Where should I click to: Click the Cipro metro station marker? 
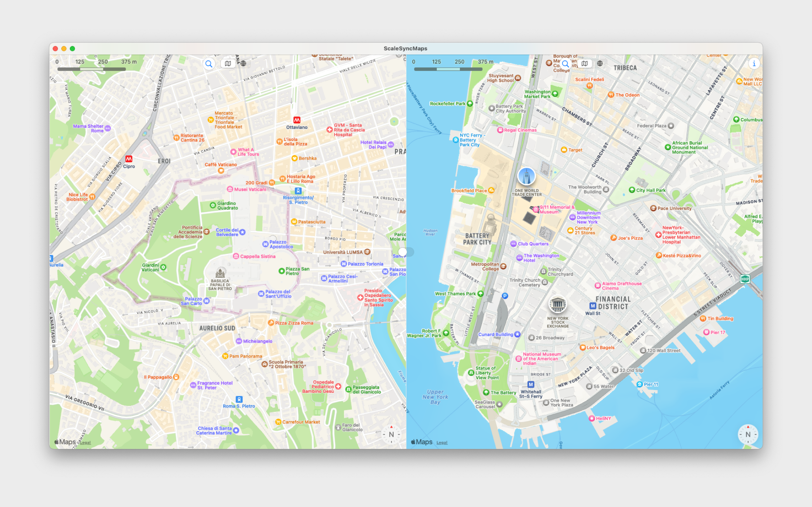coord(129,159)
